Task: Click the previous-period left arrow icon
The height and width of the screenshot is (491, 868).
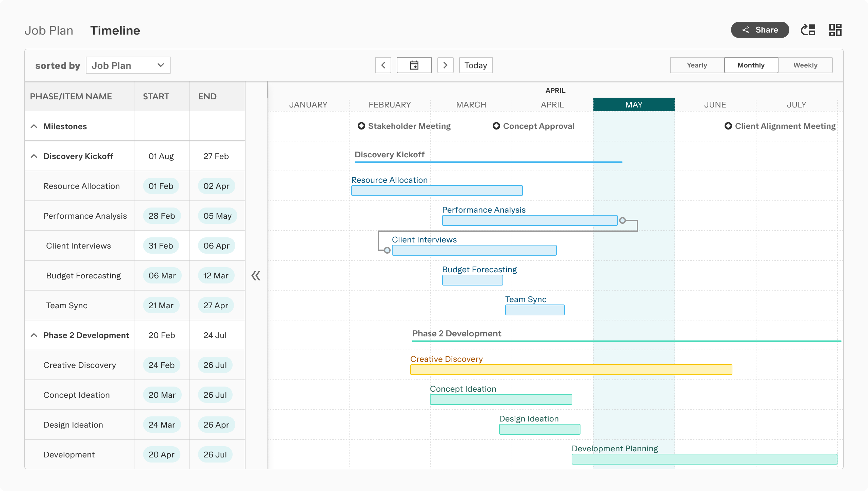Action: tap(383, 65)
